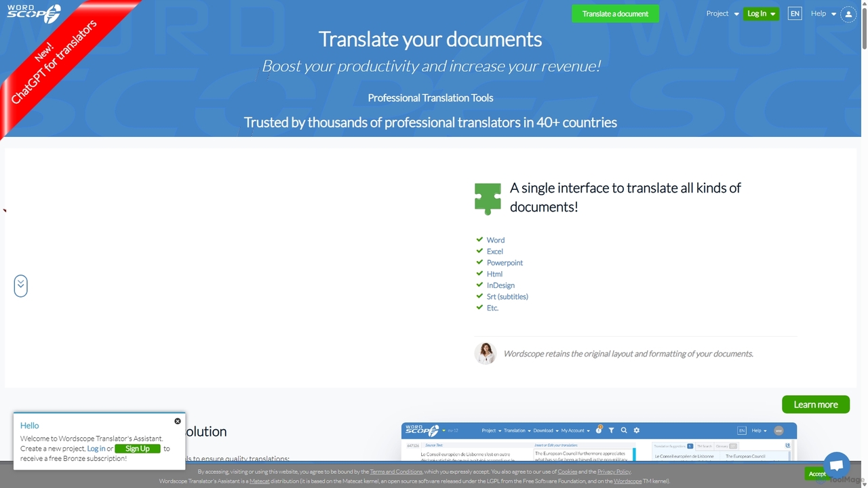The image size is (868, 488).
Task: Click the A single interface heading
Action: (x=625, y=197)
